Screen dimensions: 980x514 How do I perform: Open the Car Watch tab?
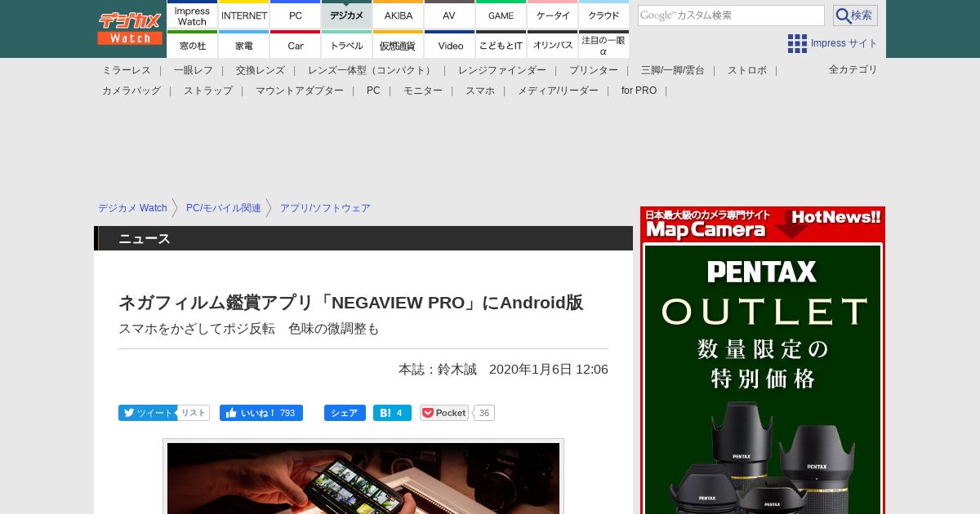296,45
